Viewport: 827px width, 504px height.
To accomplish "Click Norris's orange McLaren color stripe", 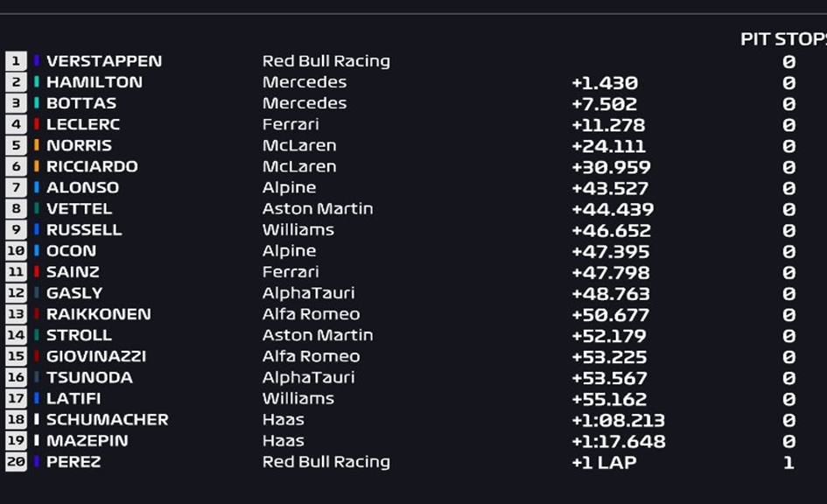I will tap(37, 145).
